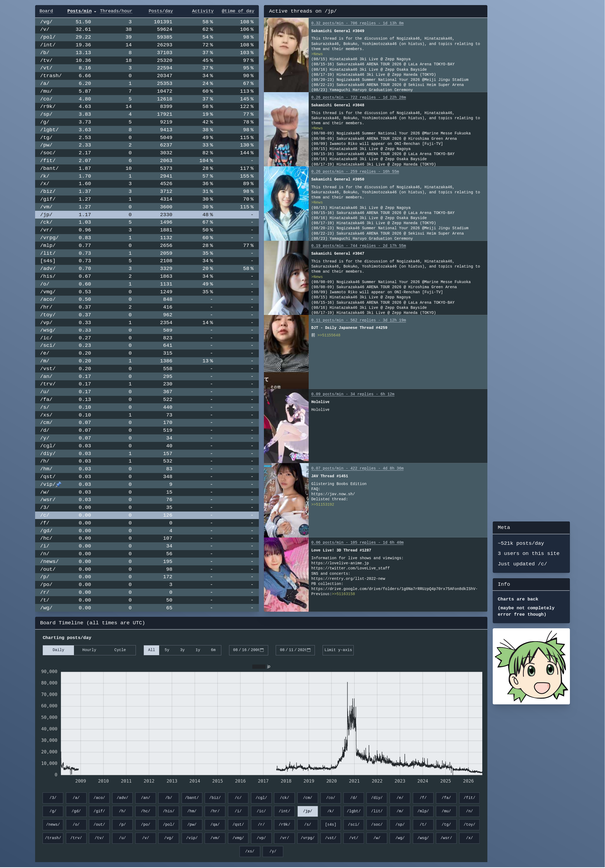Open the '0.09 posts/min - 34 replies' thread link
This screenshot has width=605, height=868.
tap(353, 394)
